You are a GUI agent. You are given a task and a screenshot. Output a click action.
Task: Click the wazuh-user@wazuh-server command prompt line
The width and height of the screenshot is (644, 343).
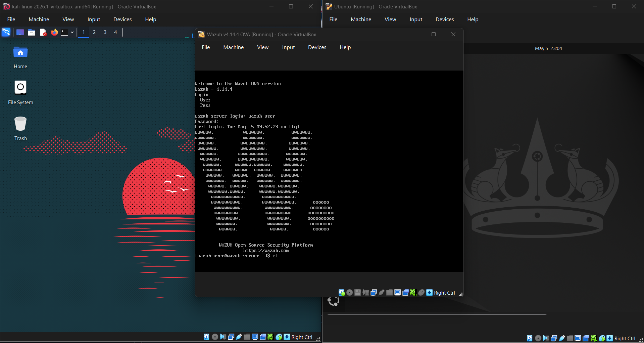tap(236, 256)
